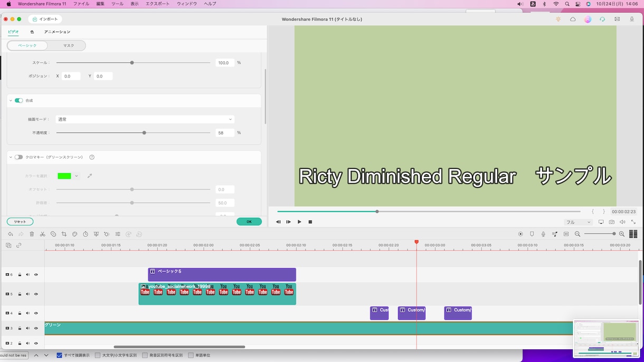Screen dimensions: 644x362
Task: Click the play button under preview
Action: pyautogui.click(x=299, y=222)
